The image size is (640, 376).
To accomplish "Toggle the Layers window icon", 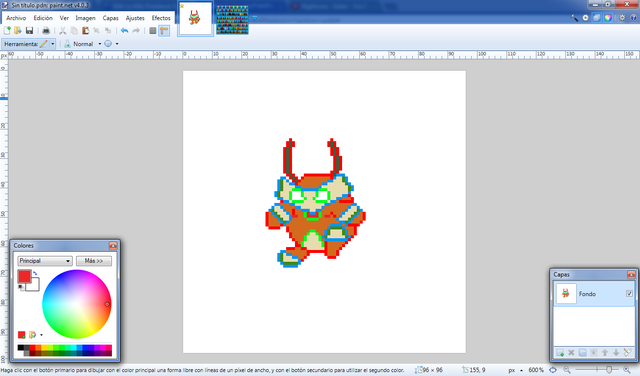I will [x=596, y=18].
